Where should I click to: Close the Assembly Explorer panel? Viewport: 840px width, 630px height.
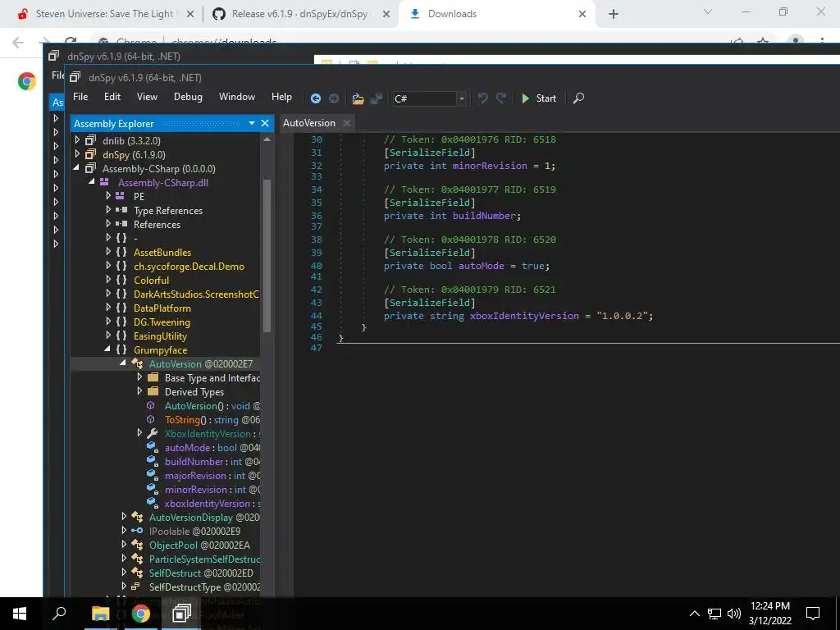point(265,123)
